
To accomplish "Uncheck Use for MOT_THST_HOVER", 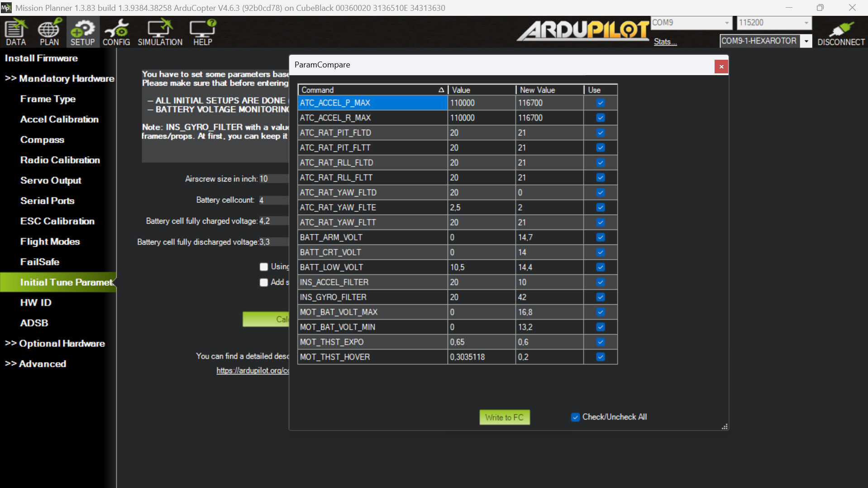I will pyautogui.click(x=600, y=357).
